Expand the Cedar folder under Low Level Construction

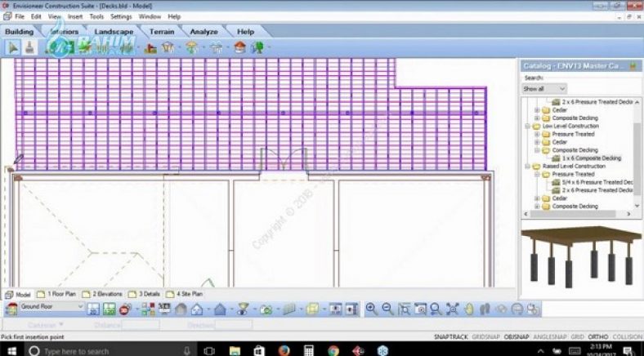[x=537, y=142]
